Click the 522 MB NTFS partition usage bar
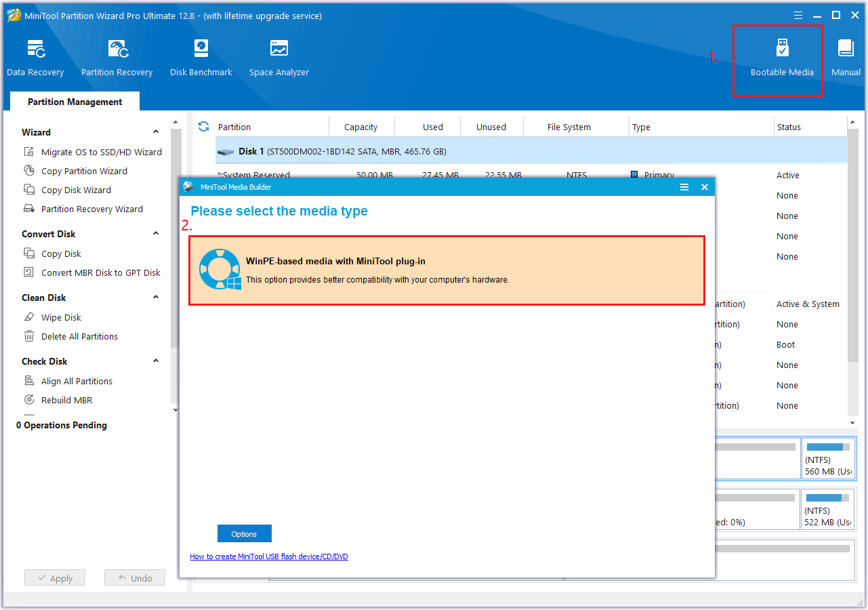The height and width of the screenshot is (610, 868). pos(829,497)
